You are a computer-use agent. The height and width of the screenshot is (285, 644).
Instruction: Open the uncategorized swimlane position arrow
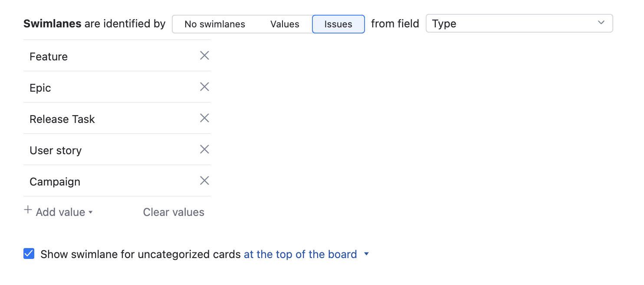pos(366,254)
